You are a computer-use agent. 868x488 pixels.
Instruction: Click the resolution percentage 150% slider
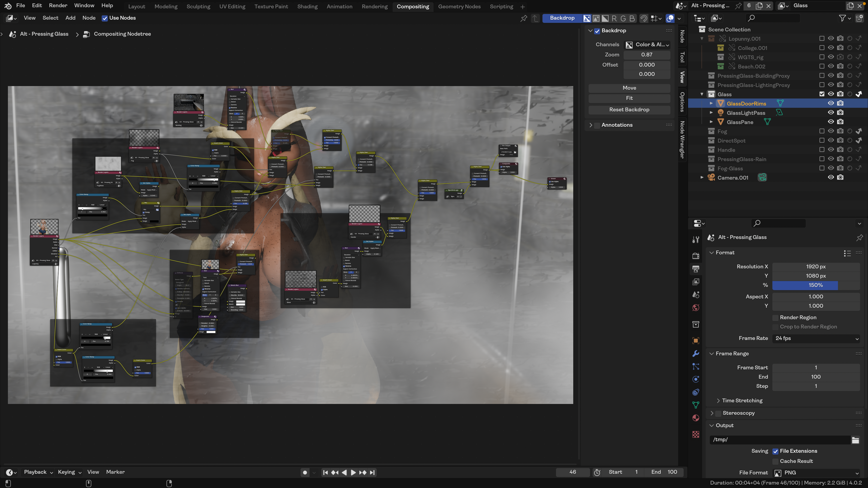point(816,285)
